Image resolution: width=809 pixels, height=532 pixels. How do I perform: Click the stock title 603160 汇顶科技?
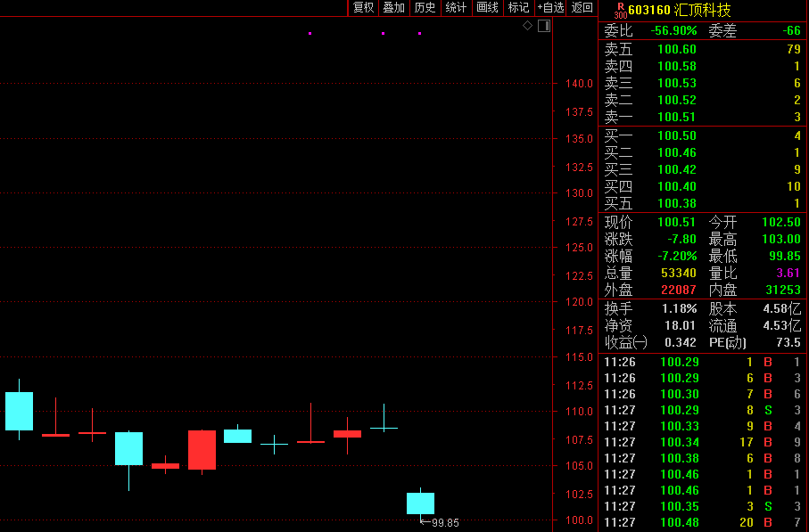(680, 11)
